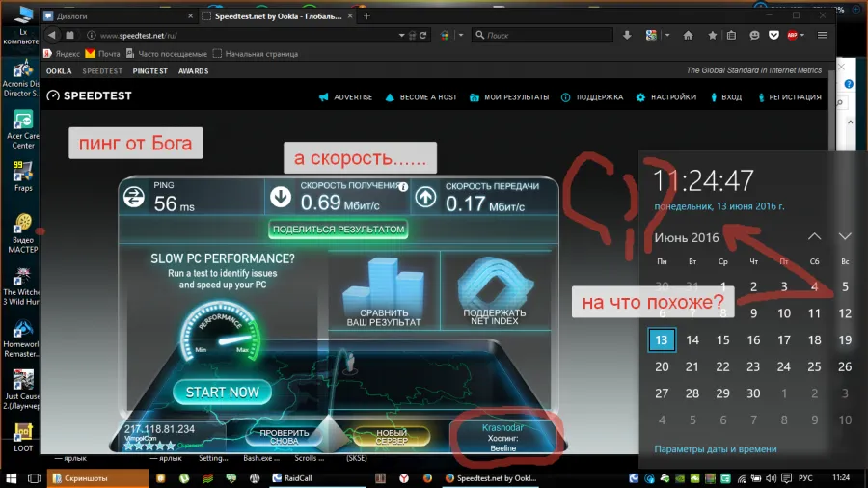Open ПОДДЕРЖКА support link

[592, 96]
